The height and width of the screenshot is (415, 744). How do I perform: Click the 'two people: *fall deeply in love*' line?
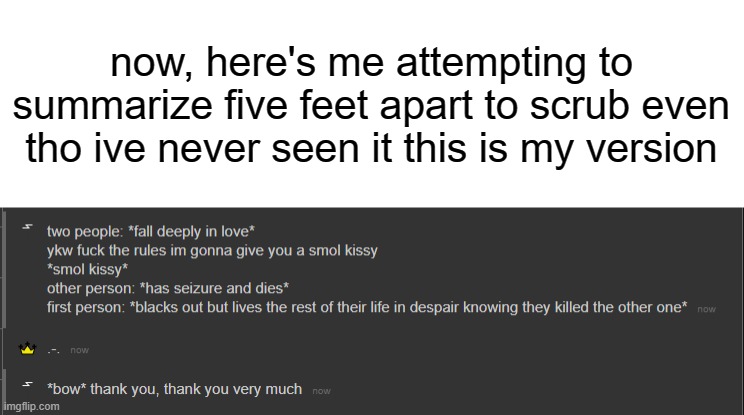(x=151, y=231)
